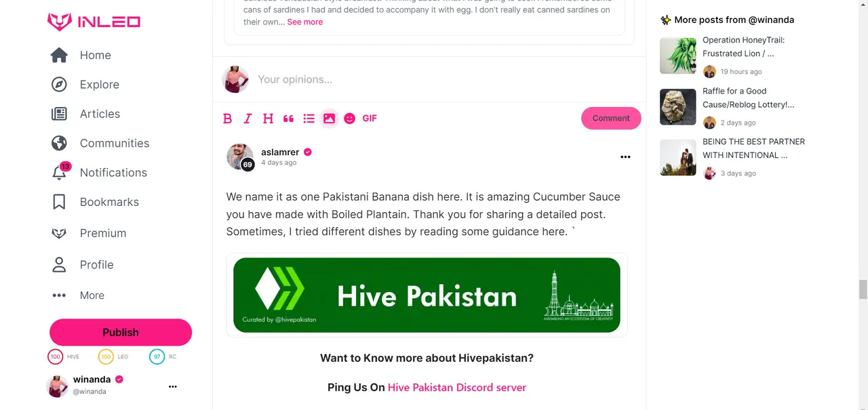
Task: Click the pink Publish button
Action: click(121, 332)
